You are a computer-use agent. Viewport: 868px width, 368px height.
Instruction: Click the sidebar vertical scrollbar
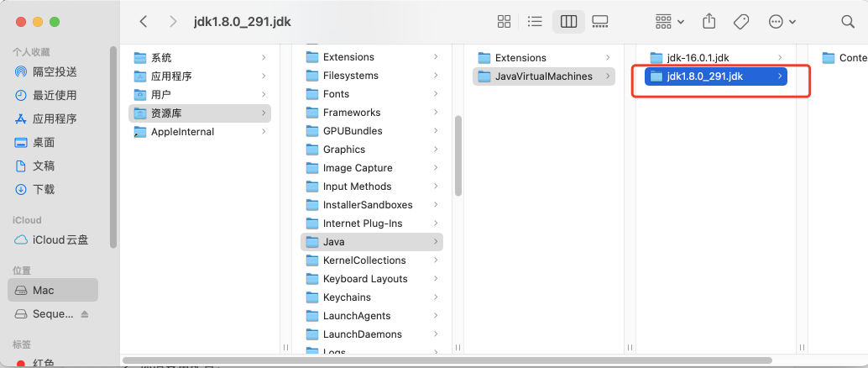click(x=113, y=147)
